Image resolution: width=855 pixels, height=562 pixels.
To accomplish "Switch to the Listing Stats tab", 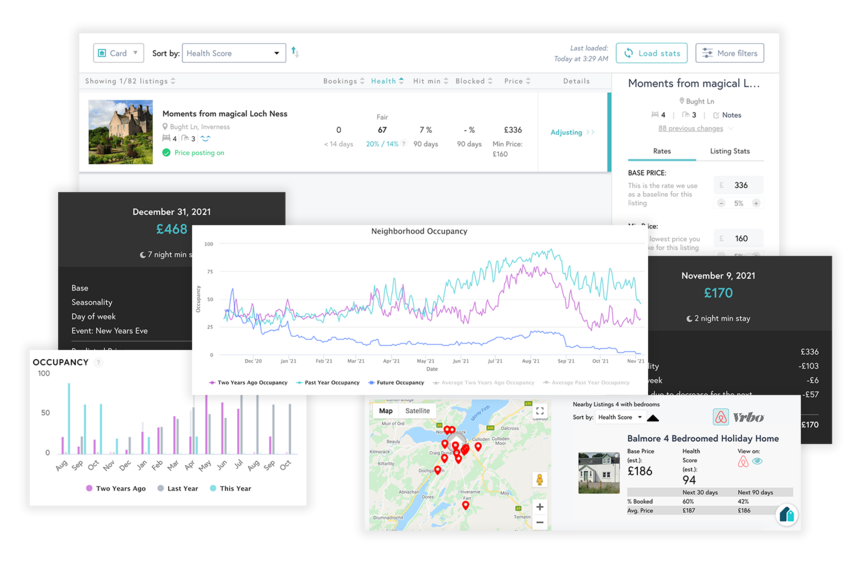I will (x=735, y=151).
